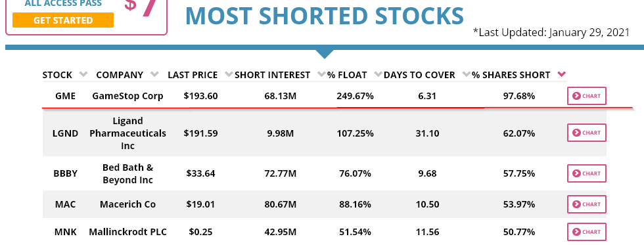This screenshot has height=245, width=644.
Task: Click the All Access Pass heading
Action: [x=63, y=4]
